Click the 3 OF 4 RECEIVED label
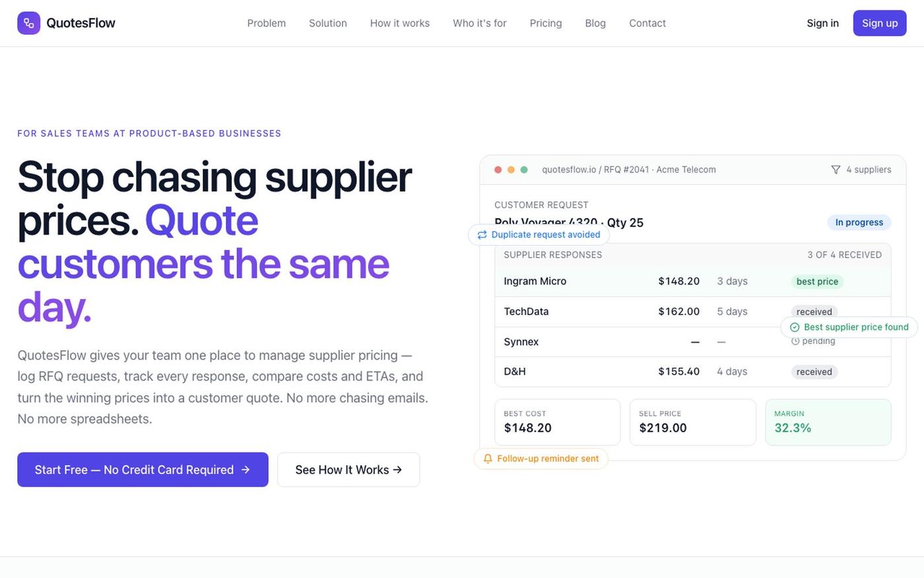 point(844,255)
